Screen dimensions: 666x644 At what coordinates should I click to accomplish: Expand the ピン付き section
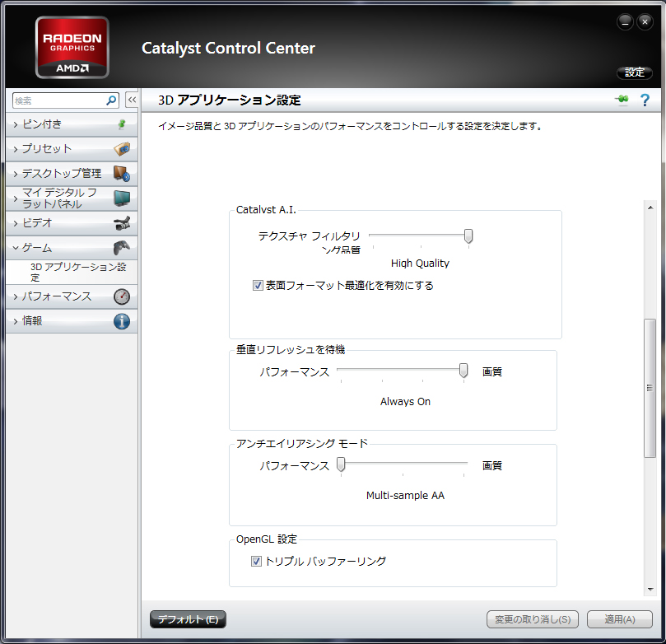tap(72, 124)
